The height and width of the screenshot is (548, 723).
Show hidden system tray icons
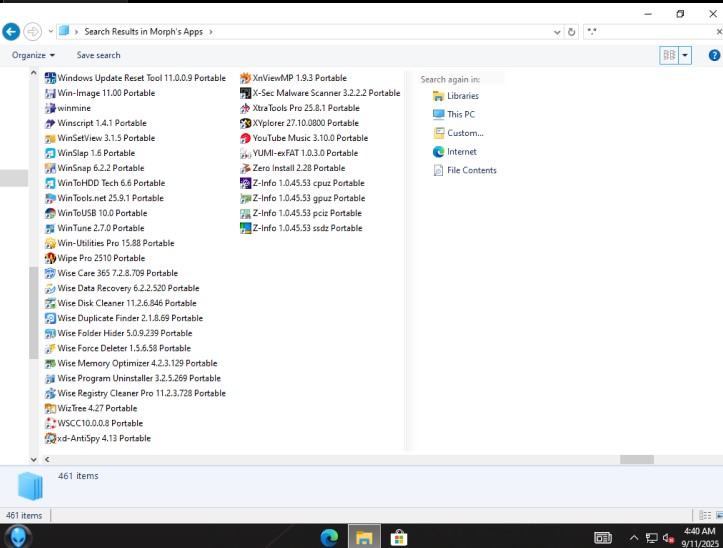(x=634, y=537)
